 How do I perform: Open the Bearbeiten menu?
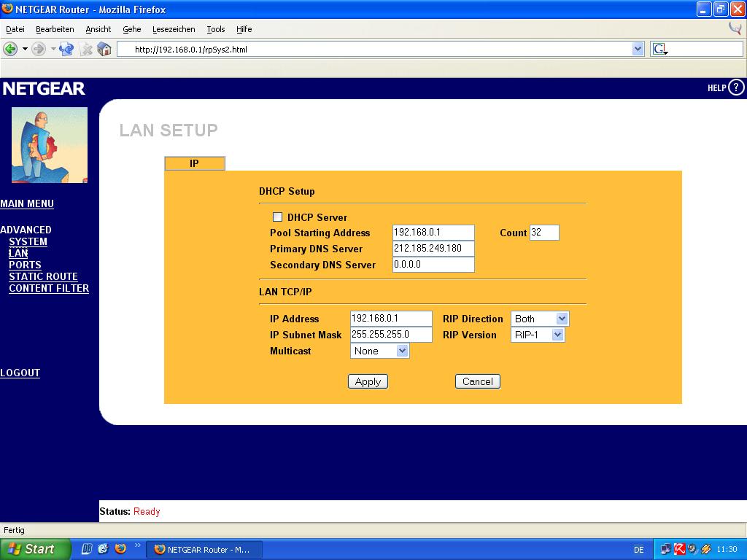(x=55, y=29)
